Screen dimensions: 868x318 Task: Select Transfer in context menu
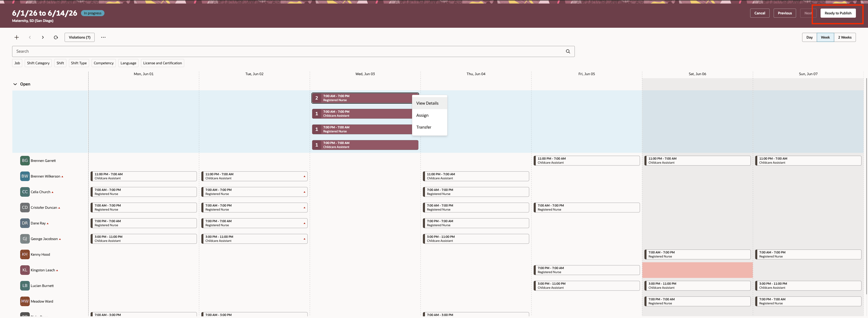pos(430,127)
